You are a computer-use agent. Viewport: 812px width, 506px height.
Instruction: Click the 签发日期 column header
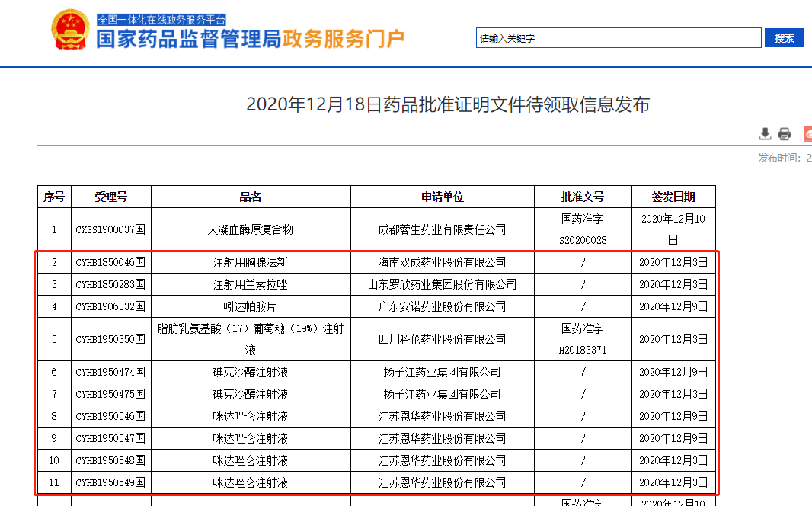tap(673, 197)
